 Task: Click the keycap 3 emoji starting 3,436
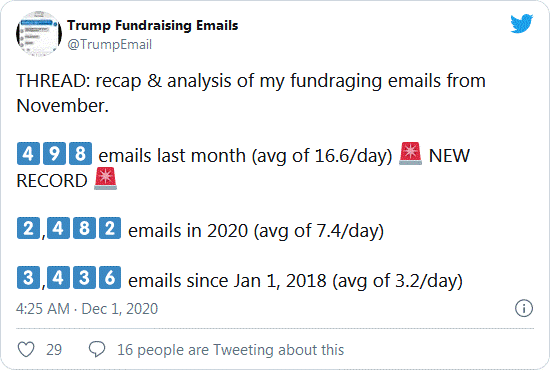28,278
